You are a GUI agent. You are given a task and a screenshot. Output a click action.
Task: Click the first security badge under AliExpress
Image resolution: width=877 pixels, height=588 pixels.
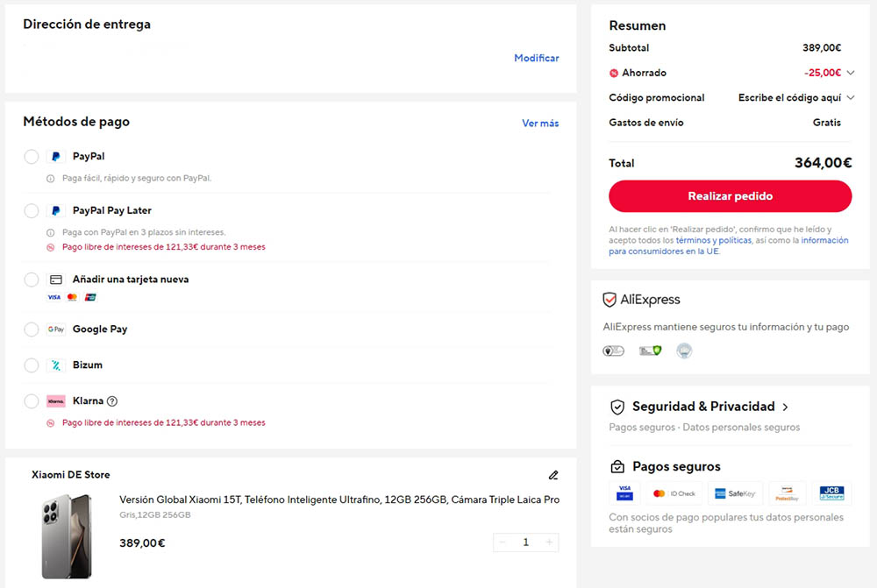pyautogui.click(x=614, y=351)
